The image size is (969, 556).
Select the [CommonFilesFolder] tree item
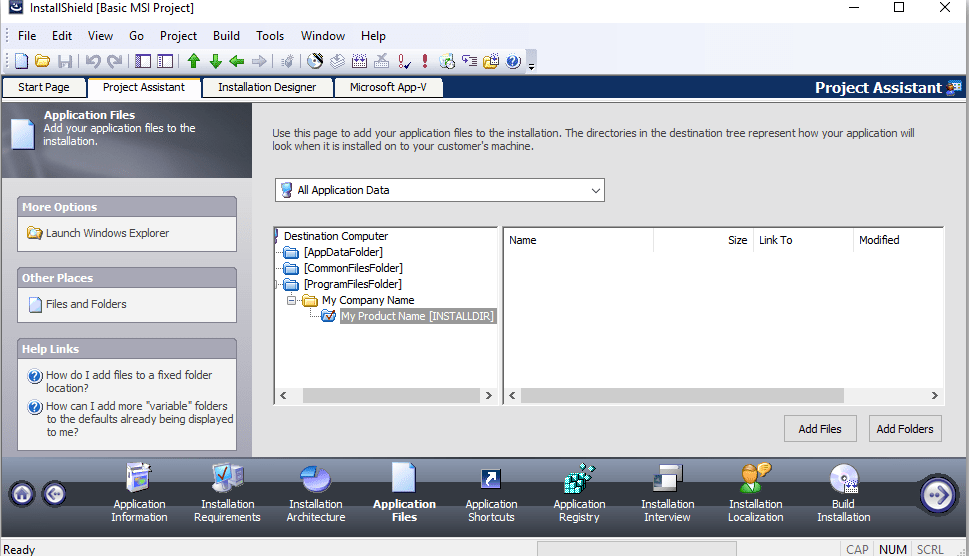(x=353, y=268)
